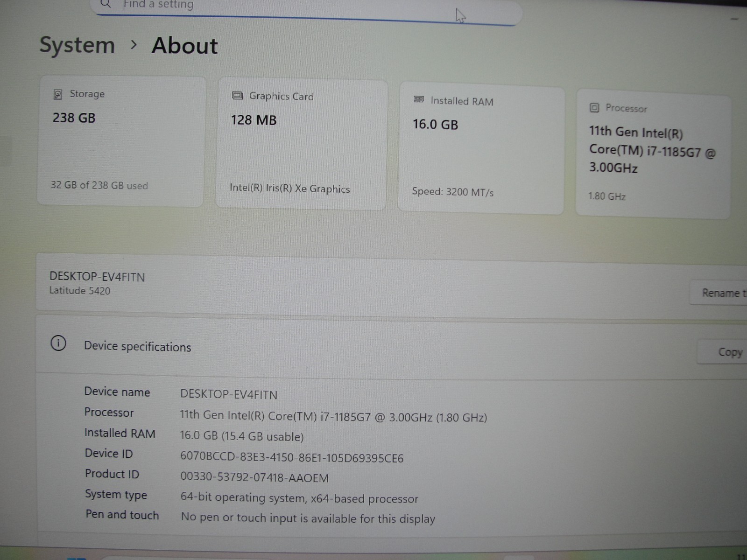Select Product ID value 00330-53792-07418-AAOEM
Screen dimensions: 747x560
[254, 478]
